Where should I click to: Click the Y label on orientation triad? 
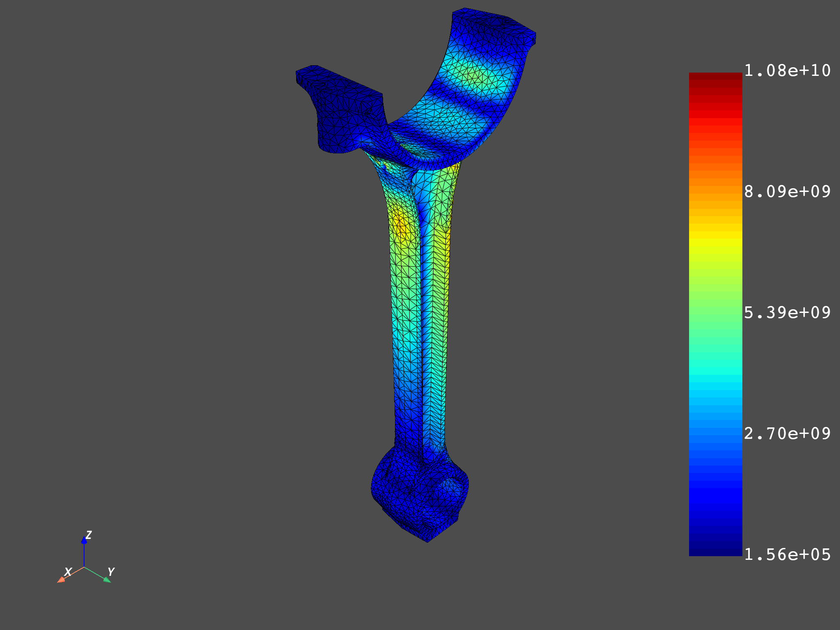click(x=111, y=571)
